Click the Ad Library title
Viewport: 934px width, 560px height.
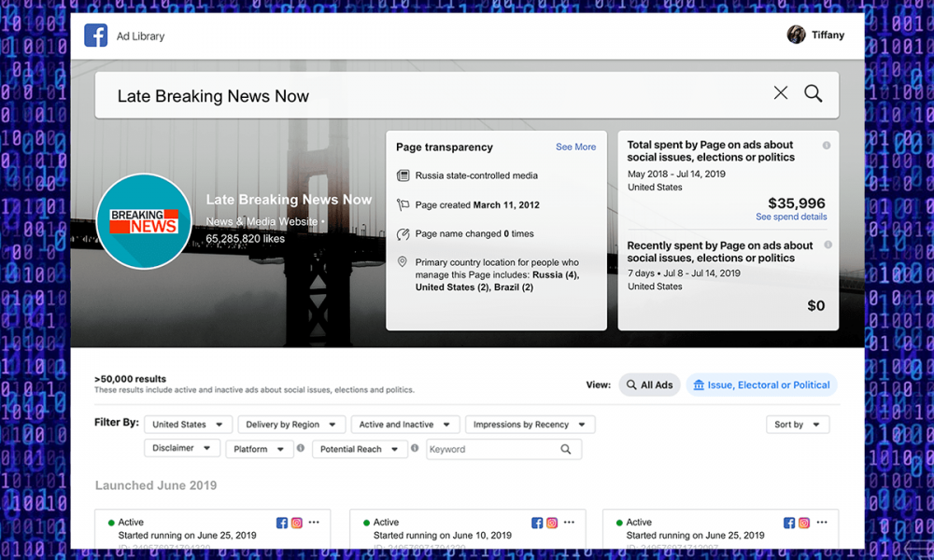tap(141, 36)
